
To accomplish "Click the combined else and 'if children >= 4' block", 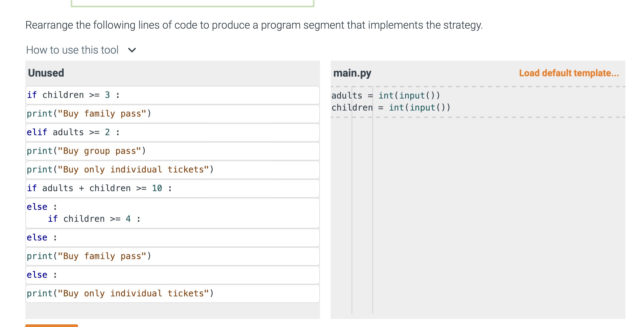I will click(x=172, y=212).
